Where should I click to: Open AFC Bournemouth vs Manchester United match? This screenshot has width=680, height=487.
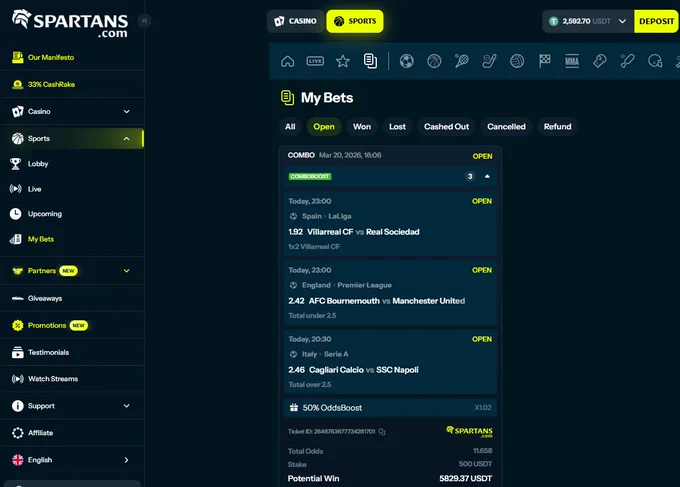coord(387,301)
